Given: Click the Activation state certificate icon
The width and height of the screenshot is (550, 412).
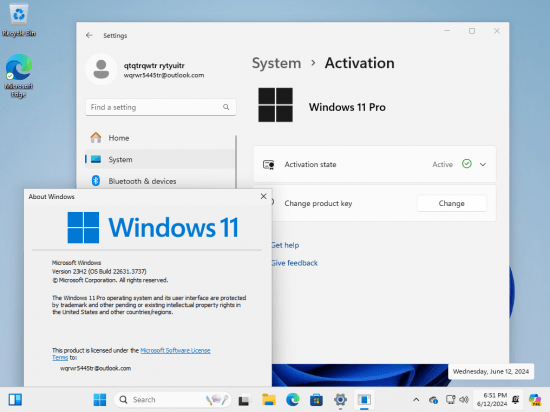Looking at the screenshot, I should (269, 164).
